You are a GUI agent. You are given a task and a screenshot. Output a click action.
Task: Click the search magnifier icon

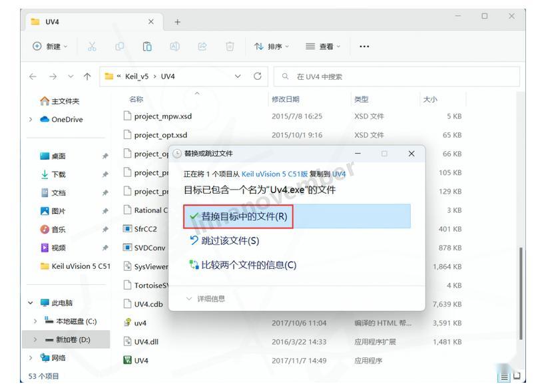coord(285,77)
